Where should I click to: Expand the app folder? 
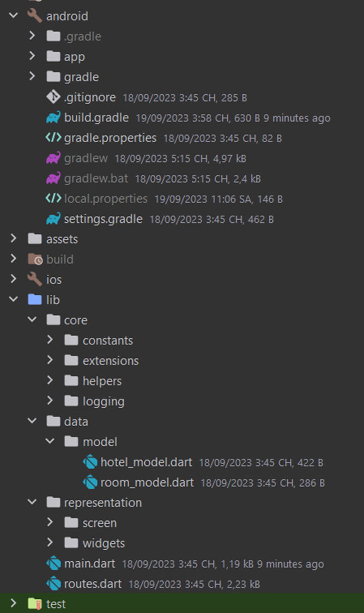click(32, 56)
